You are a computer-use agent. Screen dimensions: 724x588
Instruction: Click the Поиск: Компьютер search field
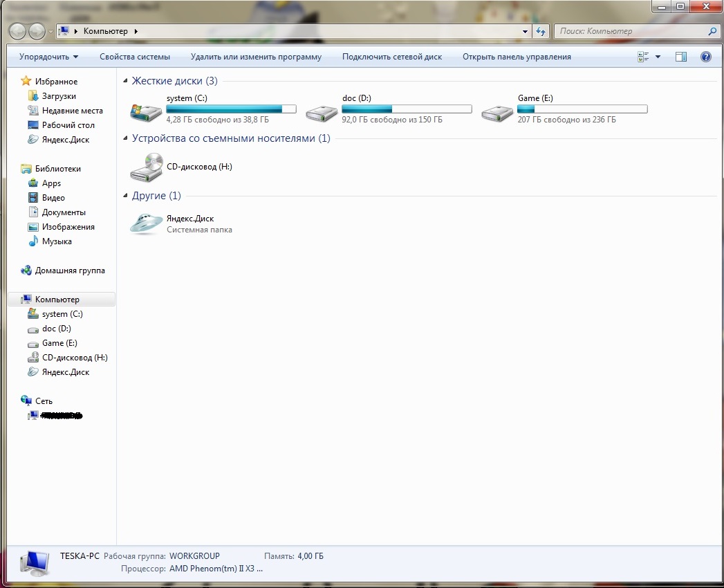click(x=629, y=31)
